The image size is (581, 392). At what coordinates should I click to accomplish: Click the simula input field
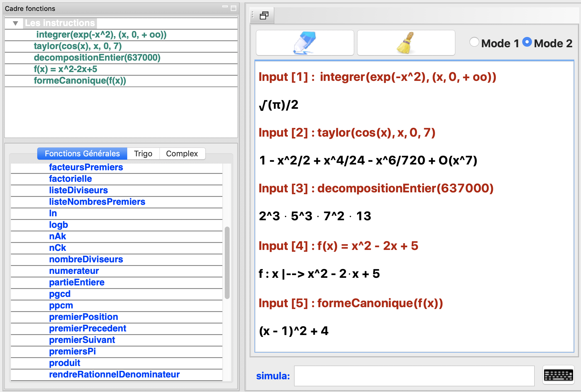click(414, 376)
